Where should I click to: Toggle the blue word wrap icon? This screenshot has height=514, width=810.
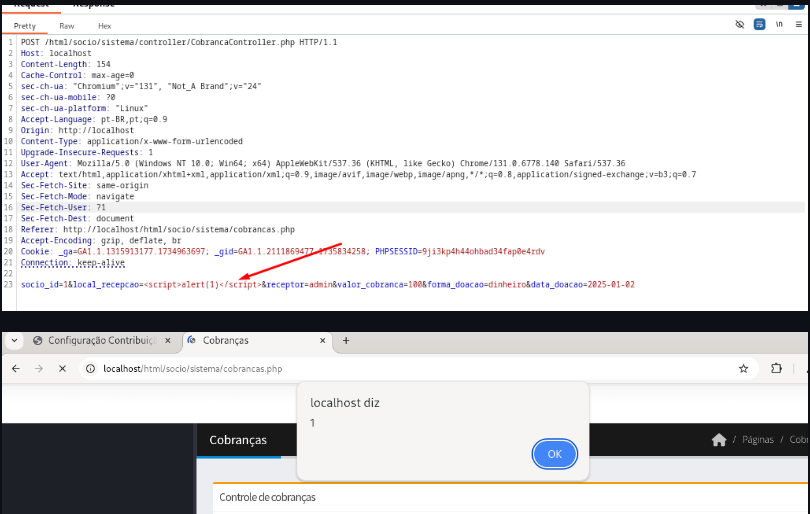759,24
